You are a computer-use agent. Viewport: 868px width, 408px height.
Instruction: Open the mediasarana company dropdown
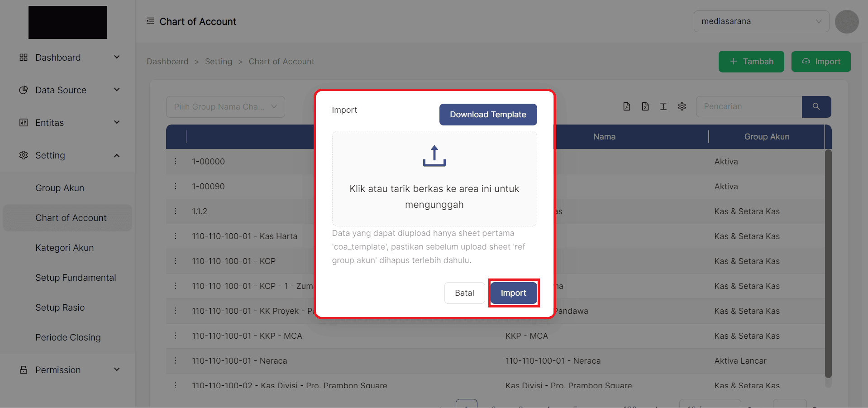[761, 21]
